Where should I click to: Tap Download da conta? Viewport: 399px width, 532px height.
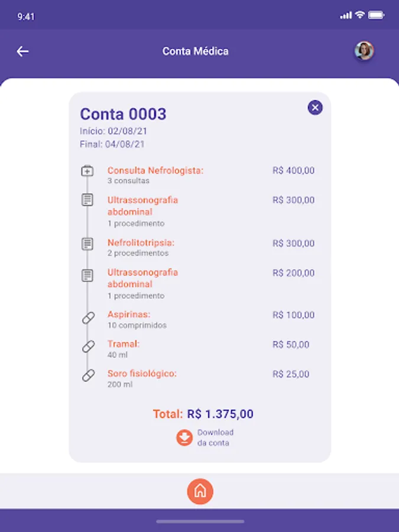[x=216, y=437]
